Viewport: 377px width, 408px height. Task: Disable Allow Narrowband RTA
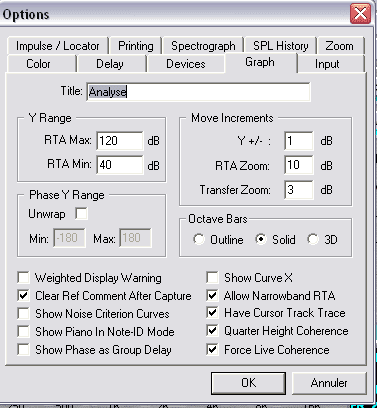click(x=212, y=295)
